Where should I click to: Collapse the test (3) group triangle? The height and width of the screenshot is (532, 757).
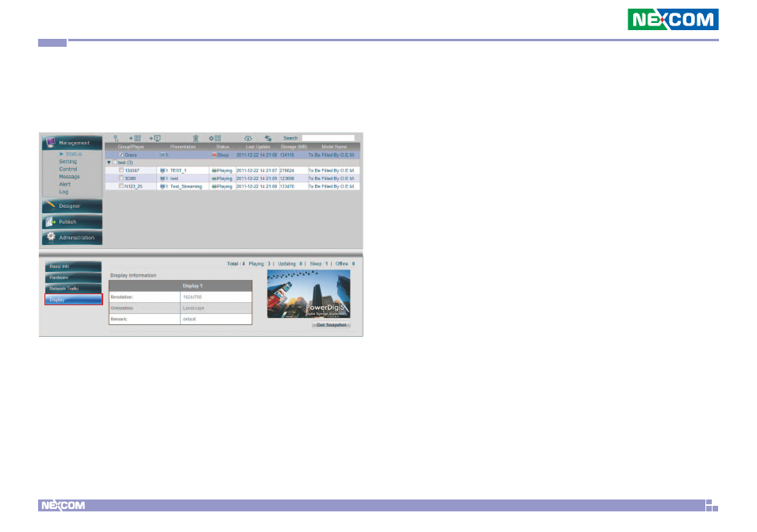pos(110,163)
